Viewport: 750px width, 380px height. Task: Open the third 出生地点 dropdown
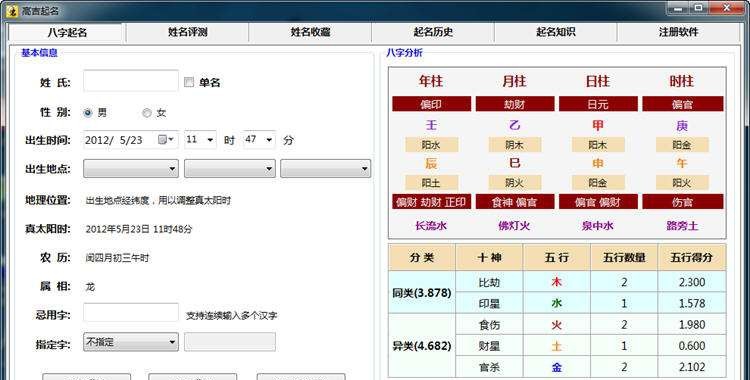tap(325, 168)
